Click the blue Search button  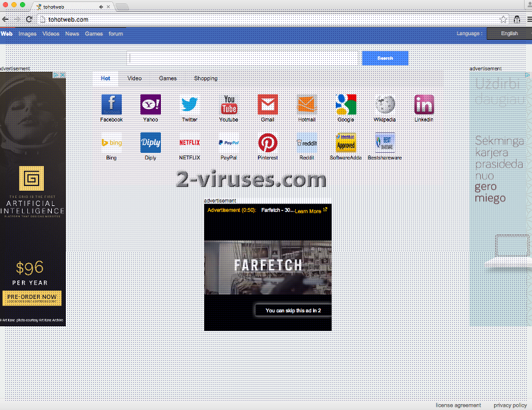385,58
